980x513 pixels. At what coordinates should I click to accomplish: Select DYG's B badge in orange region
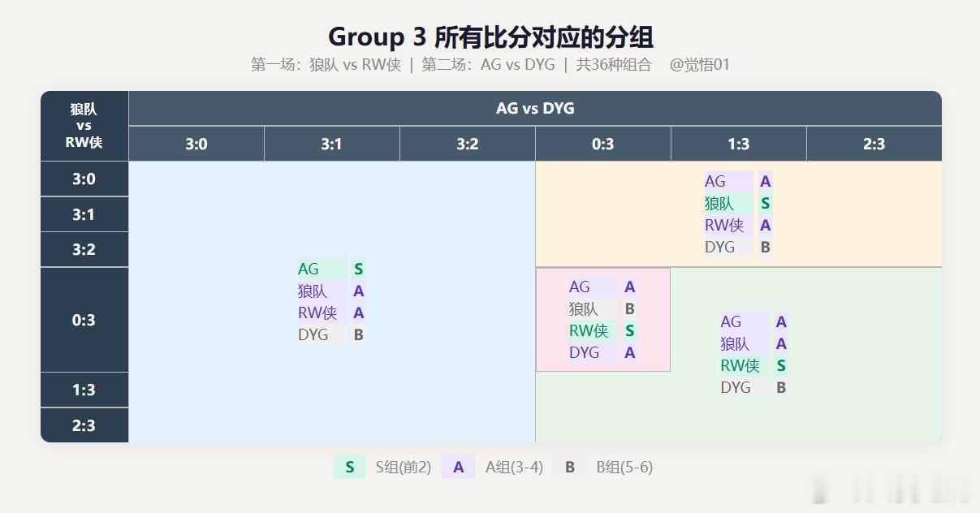tap(765, 247)
